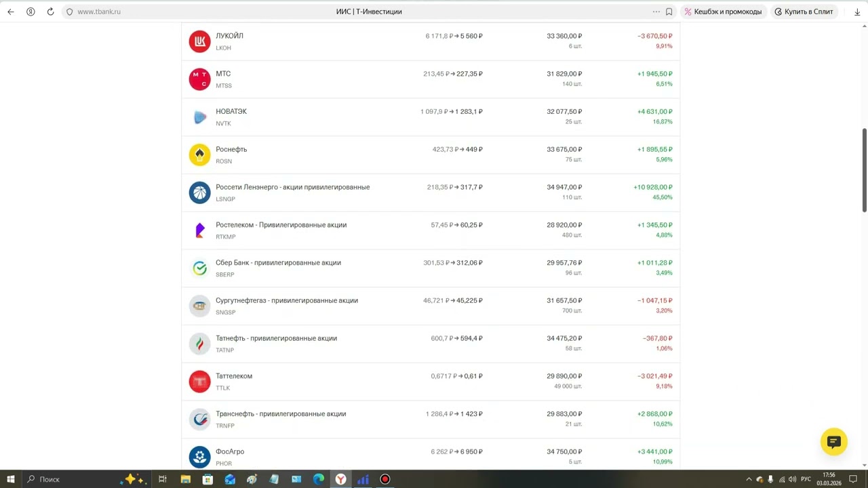Viewport: 868px width, 488px height.
Task: Click the Windows Поиск search box
Action: pos(71,479)
